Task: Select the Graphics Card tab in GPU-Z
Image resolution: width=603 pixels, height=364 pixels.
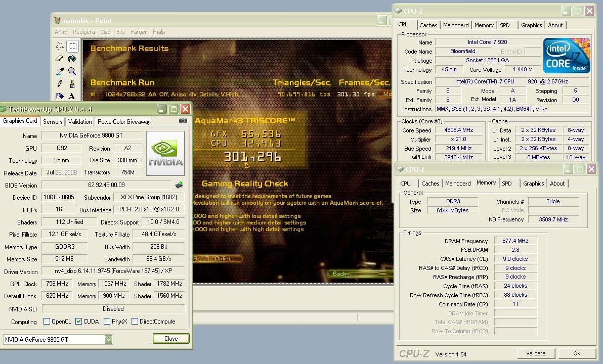Action: (20, 121)
